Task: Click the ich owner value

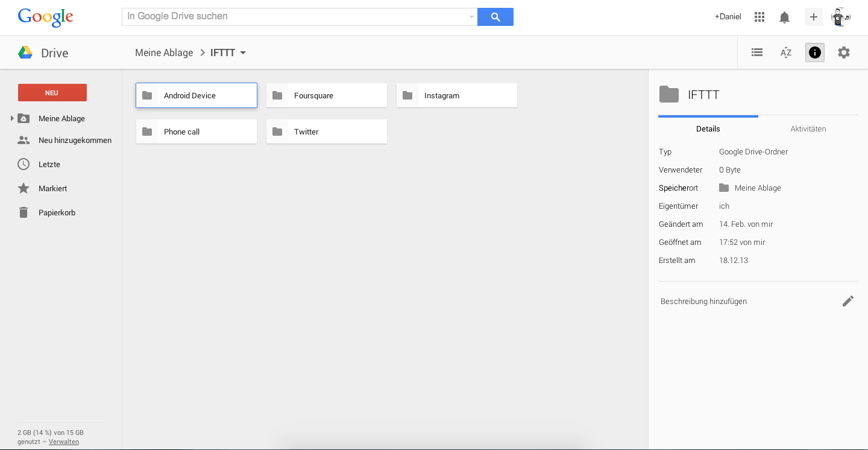Action: (724, 206)
